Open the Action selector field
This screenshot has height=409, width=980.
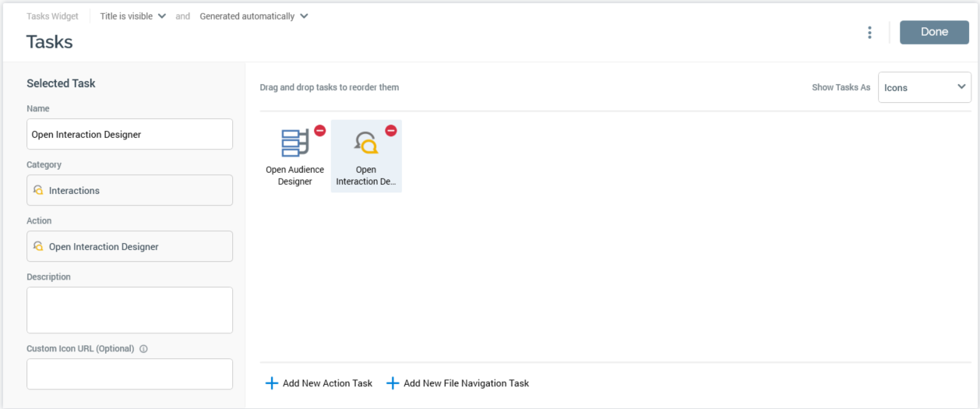129,246
